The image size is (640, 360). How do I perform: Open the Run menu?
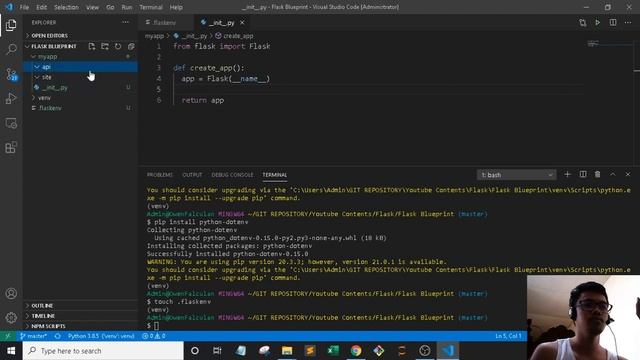click(x=127, y=7)
